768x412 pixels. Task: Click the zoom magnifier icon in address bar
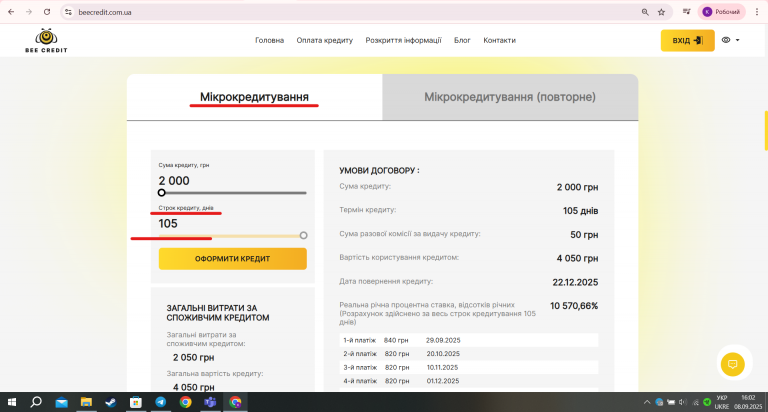point(645,12)
